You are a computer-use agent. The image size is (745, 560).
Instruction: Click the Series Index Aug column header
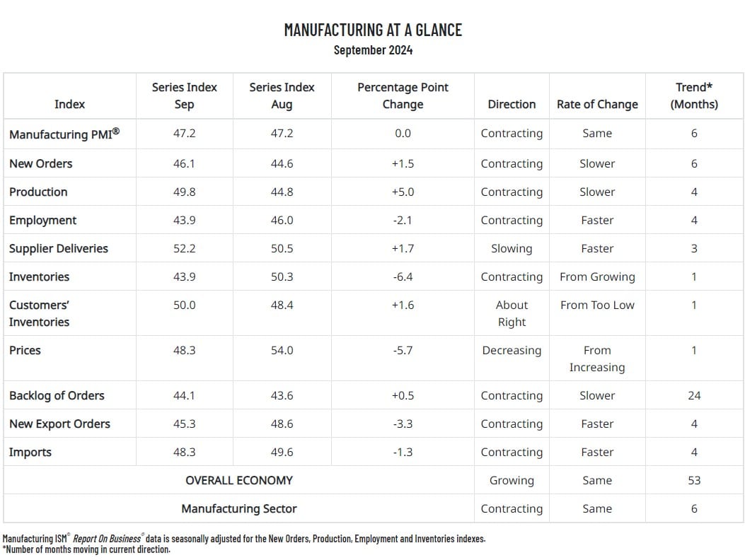click(x=282, y=95)
